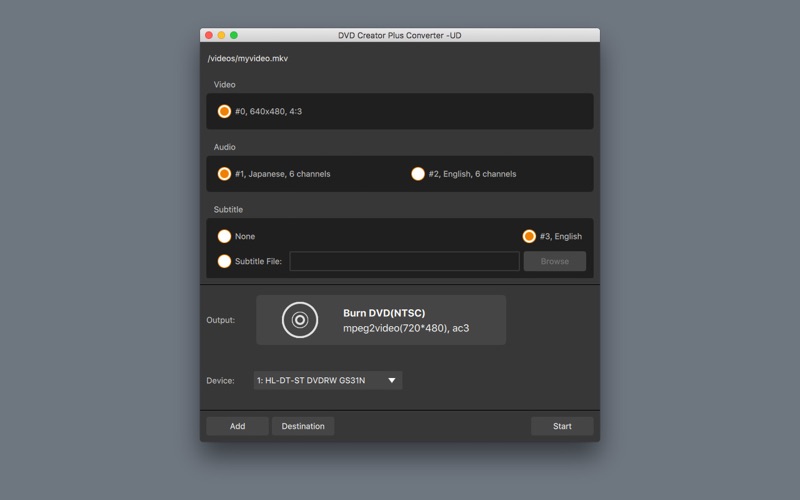Screen dimensions: 800x500
Task: Minimize window with yellow button
Action: [221, 35]
